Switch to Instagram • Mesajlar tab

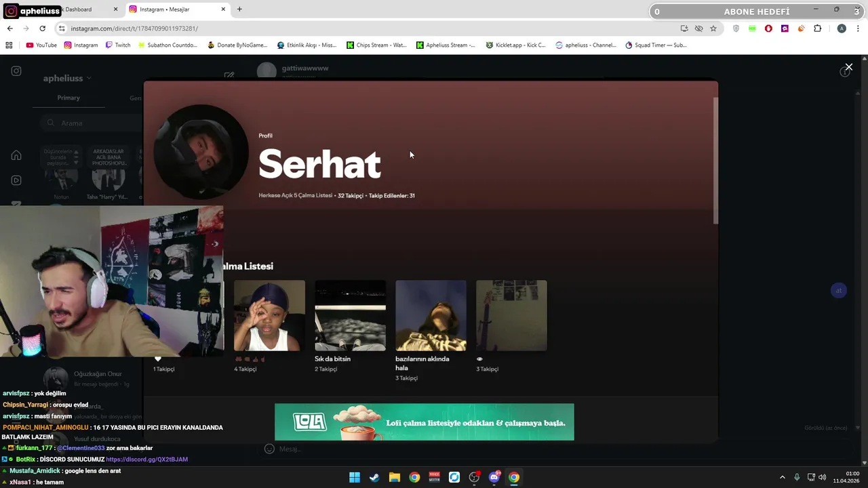click(x=178, y=9)
